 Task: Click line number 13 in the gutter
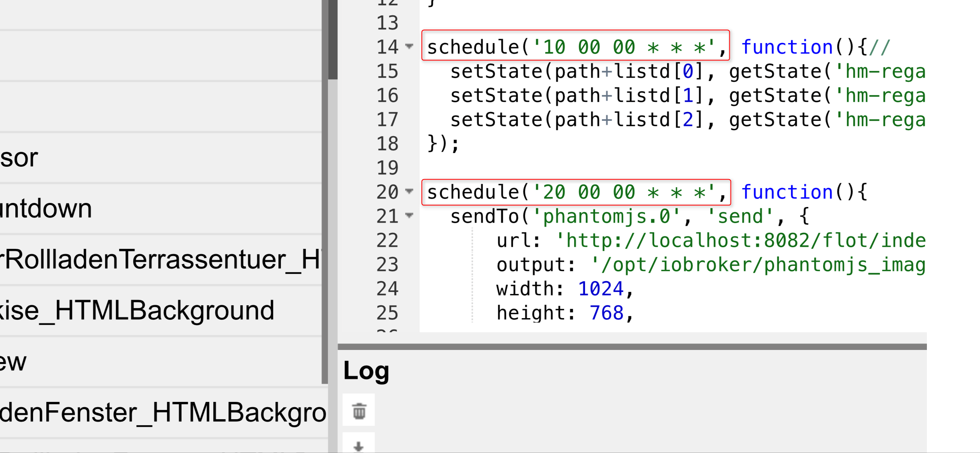tap(387, 23)
